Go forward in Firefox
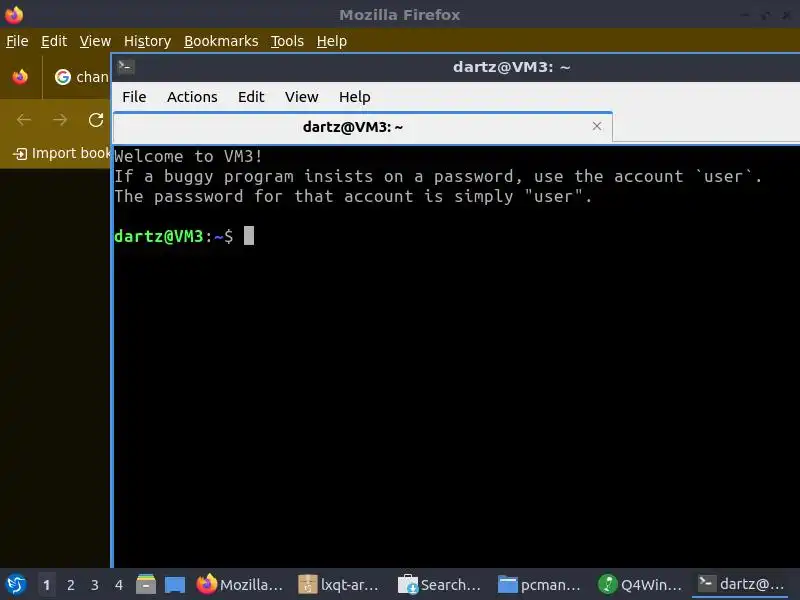This screenshot has height=600, width=800. pos(60,120)
